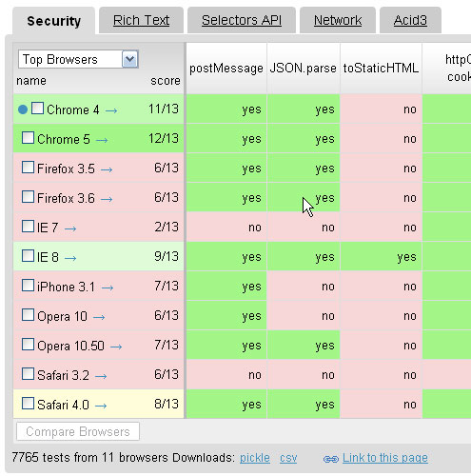Select the Opera 10.50 checkbox

click(x=28, y=345)
